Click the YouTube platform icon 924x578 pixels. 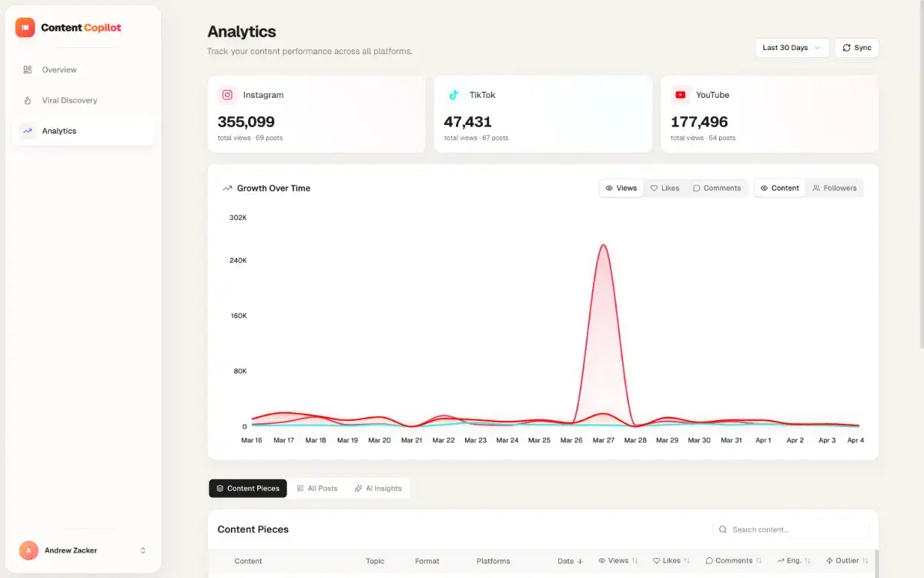[x=680, y=95]
